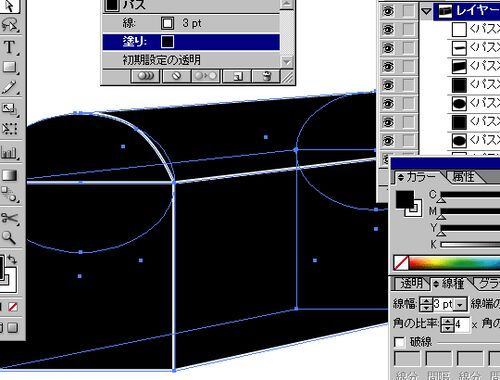Toggle the lock box on the レイヤー row
The height and width of the screenshot is (380, 500).
click(x=408, y=12)
